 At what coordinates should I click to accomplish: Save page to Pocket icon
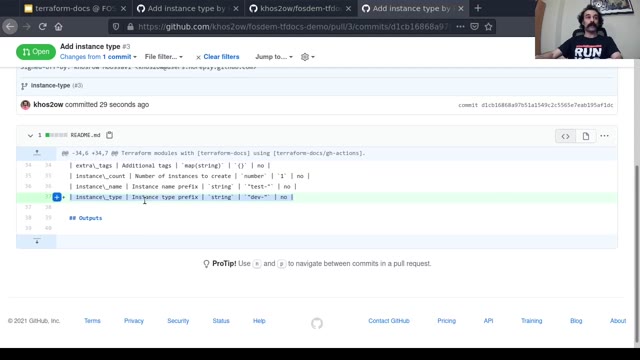[474, 27]
